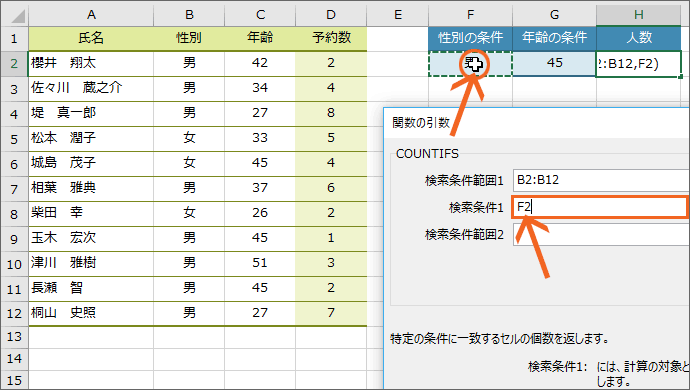The width and height of the screenshot is (690, 390).
Task: Click the 性別の条件 header cell
Action: 470,38
